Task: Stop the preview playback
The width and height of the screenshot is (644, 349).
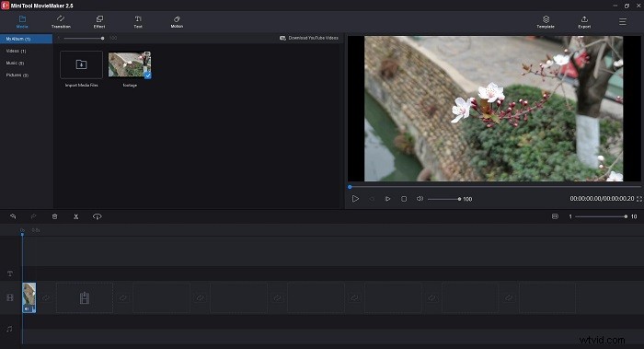Action: (404, 199)
